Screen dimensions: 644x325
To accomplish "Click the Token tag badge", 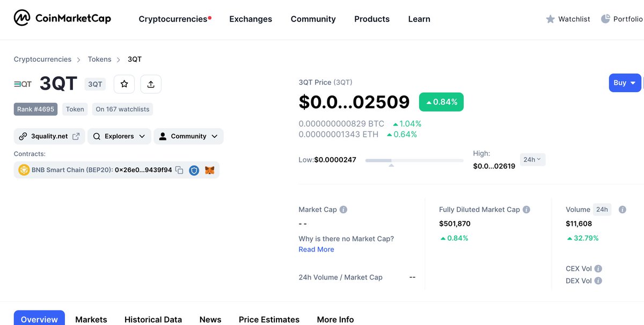I will pyautogui.click(x=75, y=109).
